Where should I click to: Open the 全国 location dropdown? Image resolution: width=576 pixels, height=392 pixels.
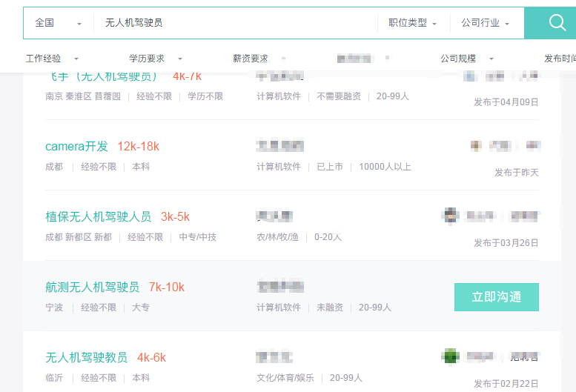tap(58, 23)
